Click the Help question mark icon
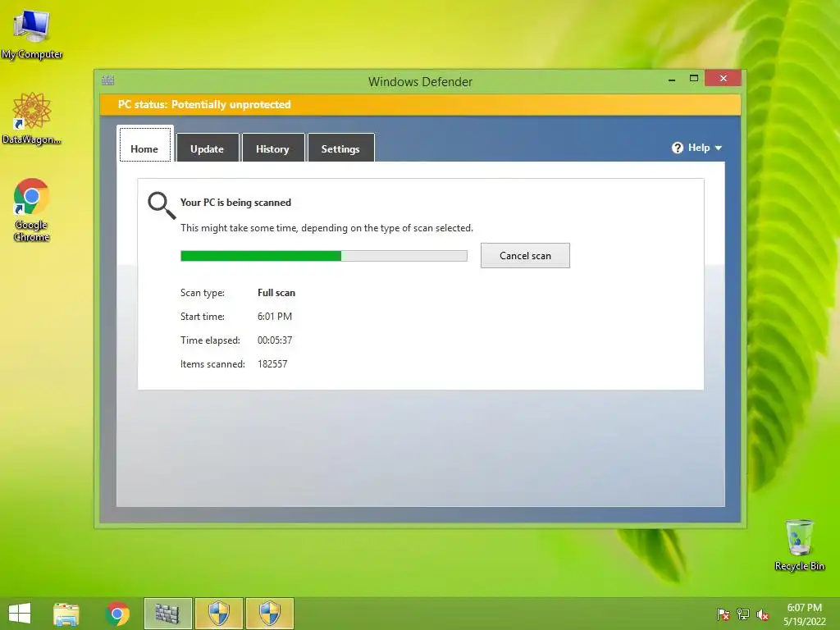 [677, 148]
